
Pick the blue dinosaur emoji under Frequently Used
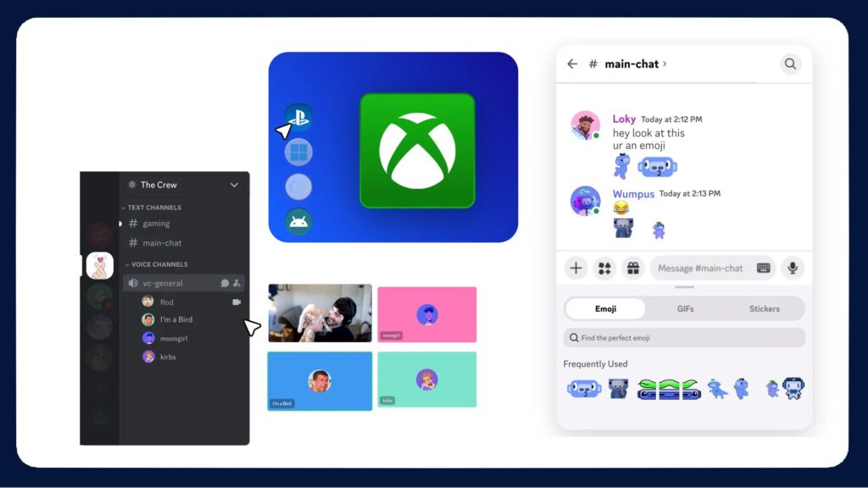(717, 389)
